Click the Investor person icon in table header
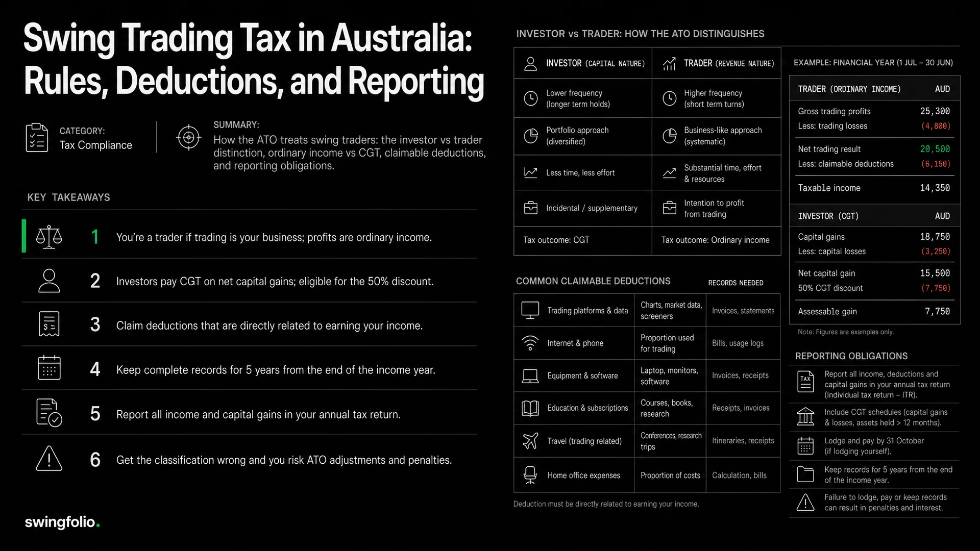Image resolution: width=980 pixels, height=551 pixels. [531, 63]
